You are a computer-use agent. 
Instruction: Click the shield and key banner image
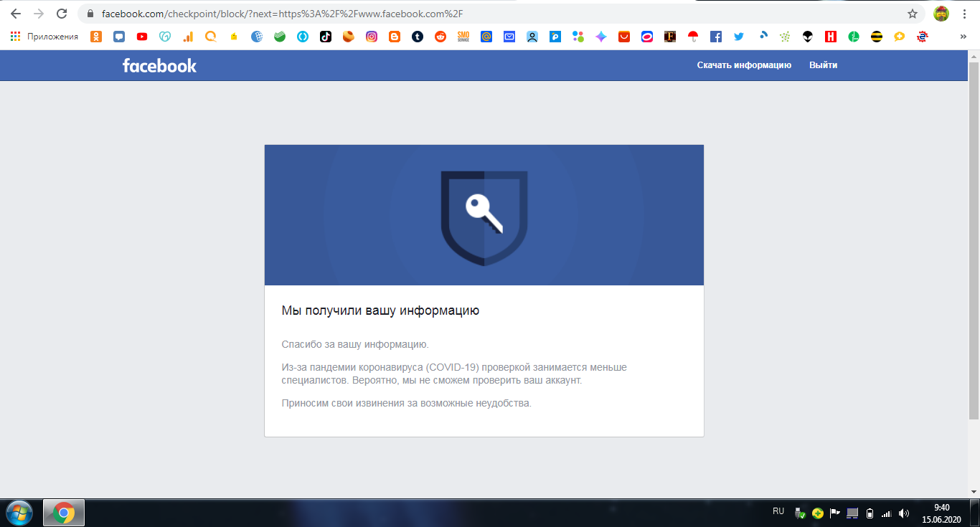pyautogui.click(x=484, y=215)
